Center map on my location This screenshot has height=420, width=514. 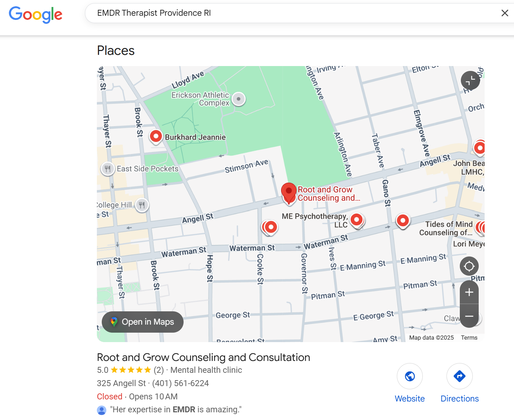(x=469, y=266)
